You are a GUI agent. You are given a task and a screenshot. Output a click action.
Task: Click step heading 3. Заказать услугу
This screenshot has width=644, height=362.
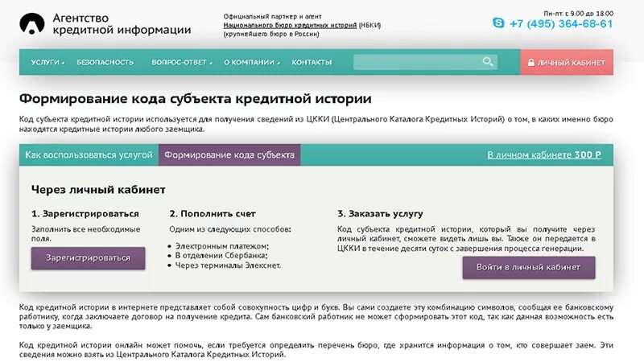pyautogui.click(x=380, y=214)
